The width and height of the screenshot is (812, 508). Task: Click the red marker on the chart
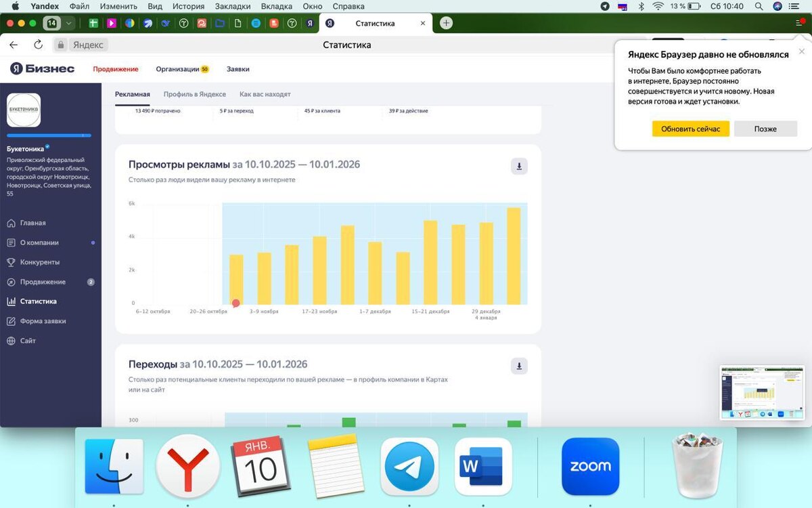(x=236, y=303)
